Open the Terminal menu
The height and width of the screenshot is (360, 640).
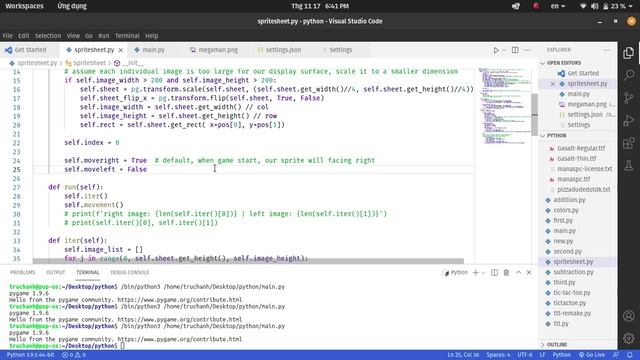click(127, 36)
